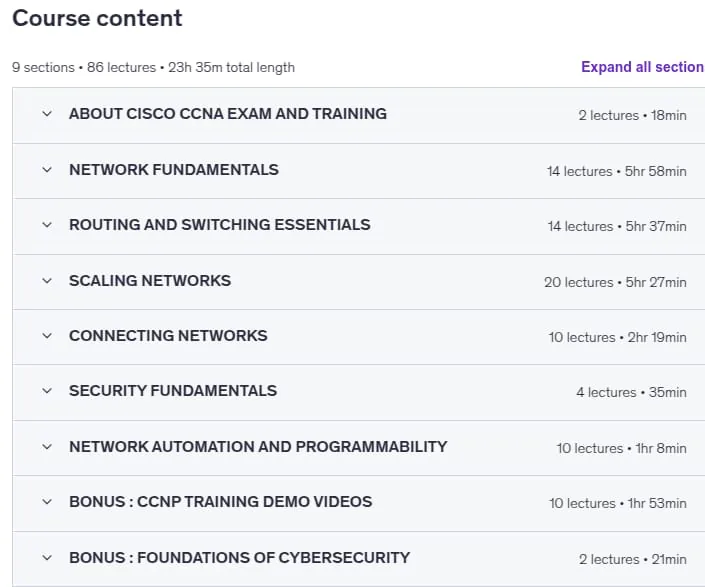
Task: Click the 10 lectures • 1hr 53min label
Action: [617, 503]
